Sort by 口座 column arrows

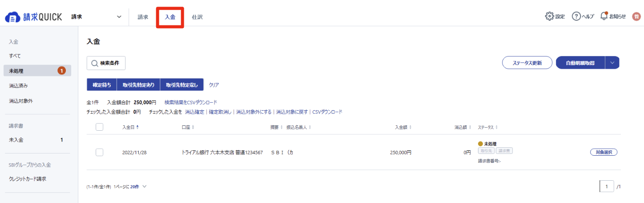(x=193, y=127)
